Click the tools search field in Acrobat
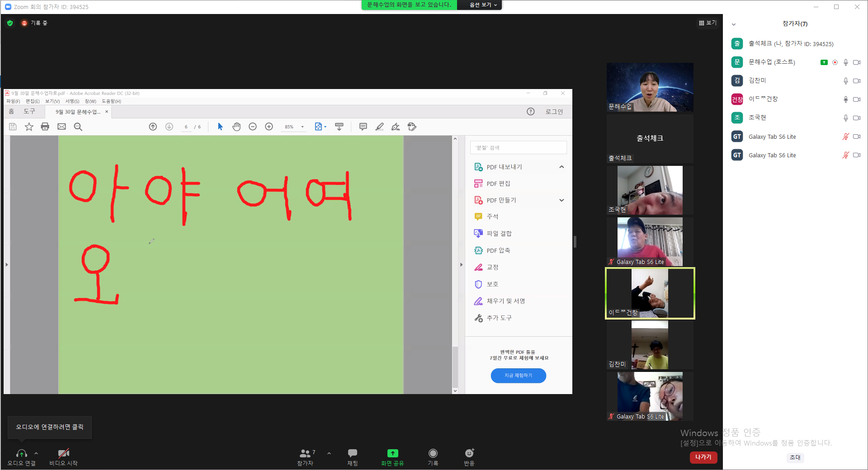 tap(519, 148)
